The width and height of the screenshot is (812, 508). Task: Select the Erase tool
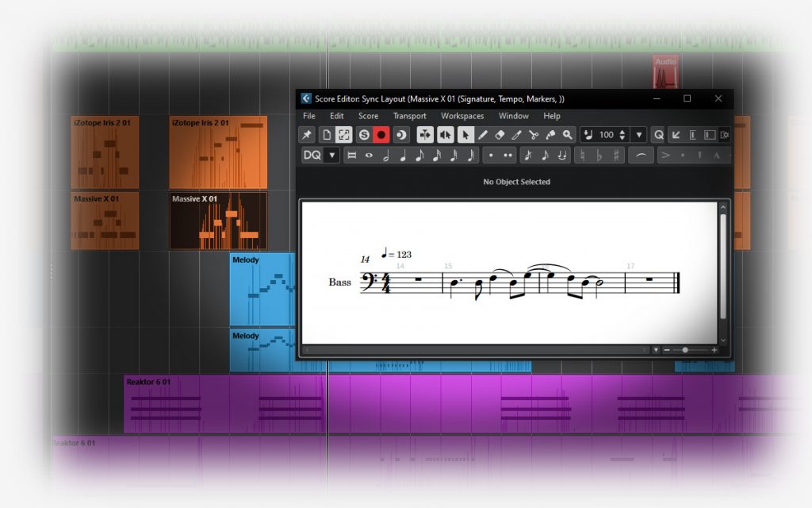pos(499,135)
